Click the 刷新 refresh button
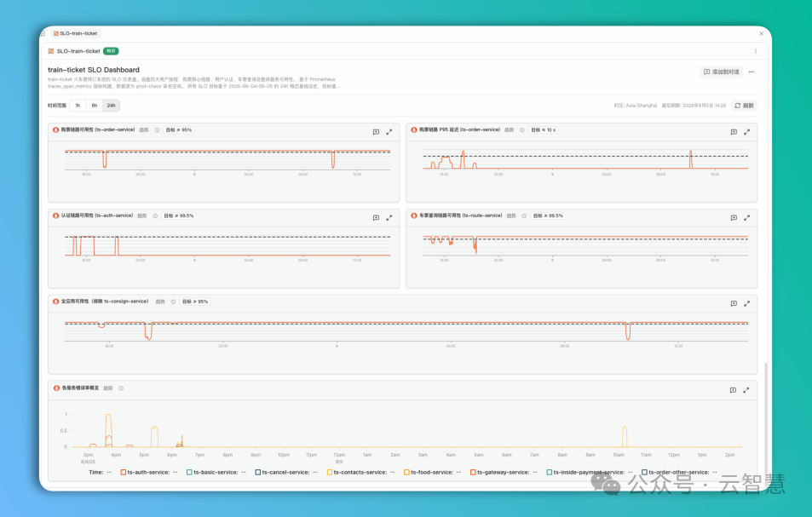 744,106
